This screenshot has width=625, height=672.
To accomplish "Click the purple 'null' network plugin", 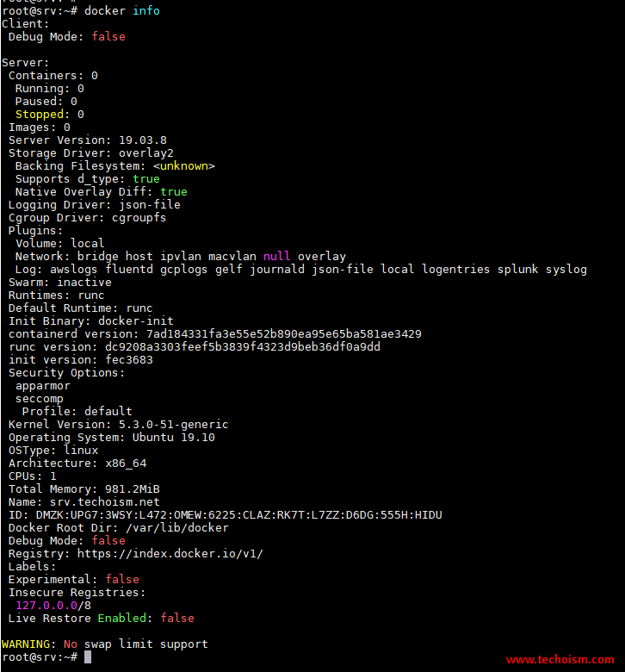I will coord(276,256).
